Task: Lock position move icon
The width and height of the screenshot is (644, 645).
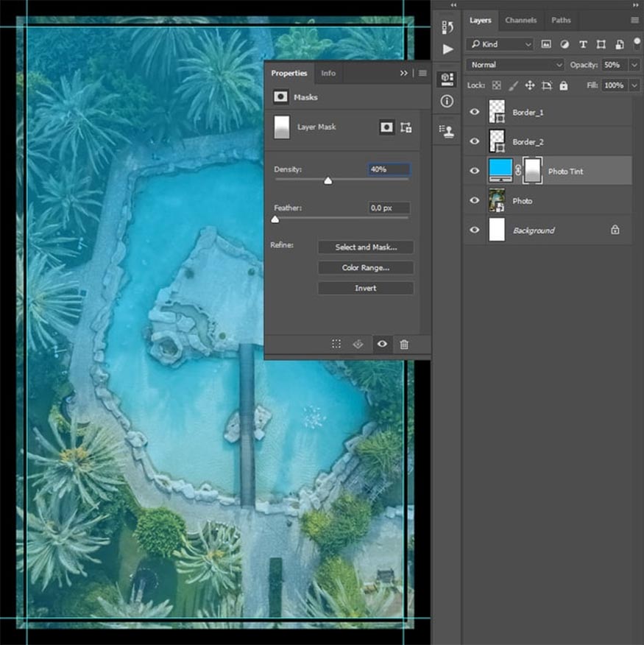Action: (x=530, y=85)
